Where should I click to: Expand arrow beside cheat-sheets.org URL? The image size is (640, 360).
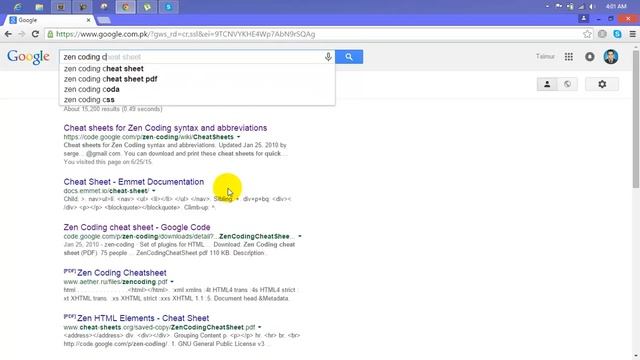tap(260, 327)
